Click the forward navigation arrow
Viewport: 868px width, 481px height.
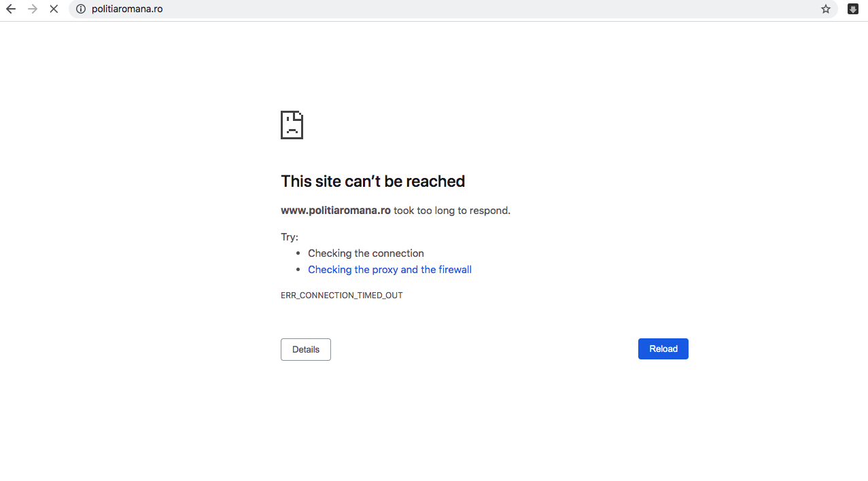click(32, 10)
